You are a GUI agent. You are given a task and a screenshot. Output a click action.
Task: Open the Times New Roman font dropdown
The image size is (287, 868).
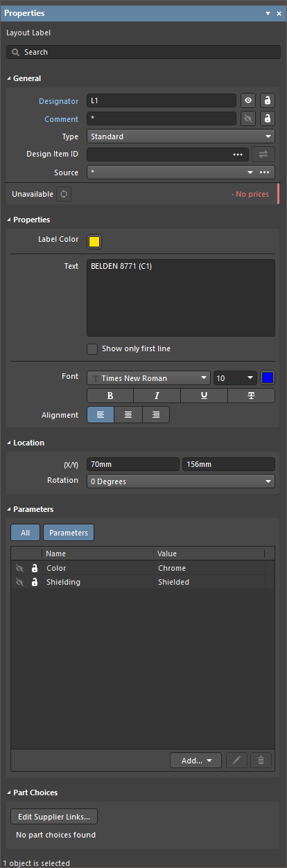148,378
